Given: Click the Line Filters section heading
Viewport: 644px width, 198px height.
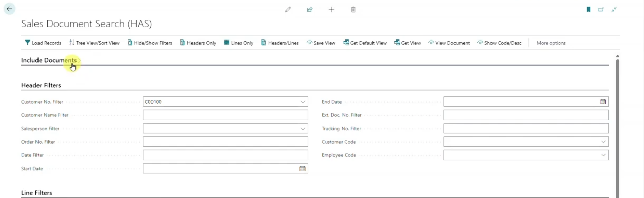Looking at the screenshot, I should (x=36, y=193).
